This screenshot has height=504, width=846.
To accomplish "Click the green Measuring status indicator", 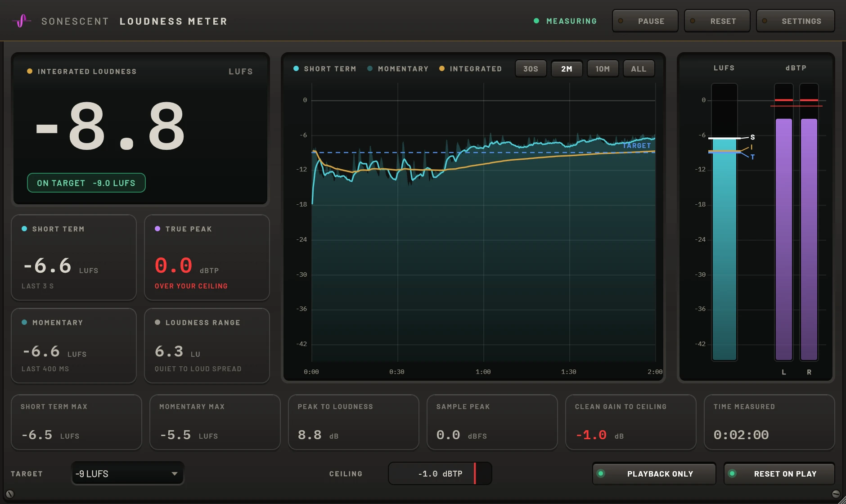I will click(565, 21).
